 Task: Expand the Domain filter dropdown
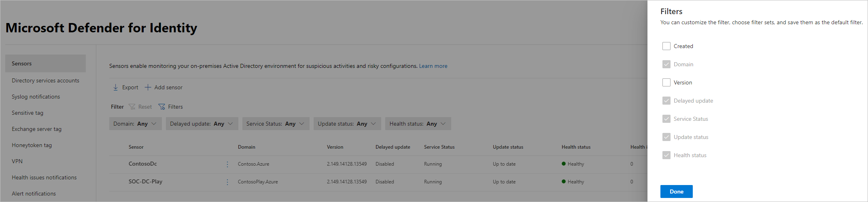tap(135, 124)
